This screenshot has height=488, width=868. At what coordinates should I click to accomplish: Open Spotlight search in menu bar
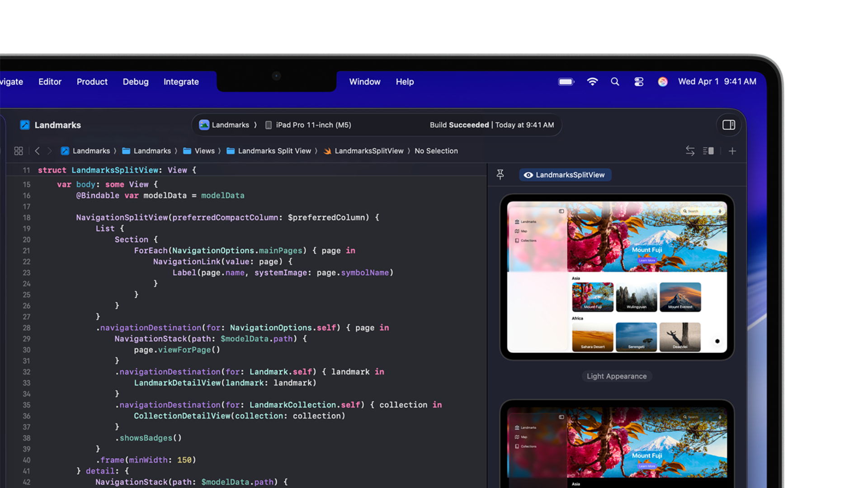(615, 82)
